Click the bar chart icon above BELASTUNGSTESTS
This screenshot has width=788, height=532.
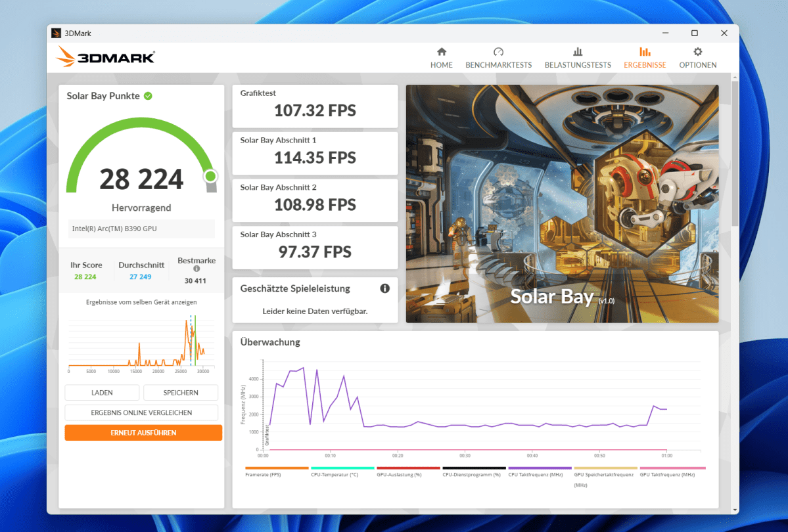[578, 51]
